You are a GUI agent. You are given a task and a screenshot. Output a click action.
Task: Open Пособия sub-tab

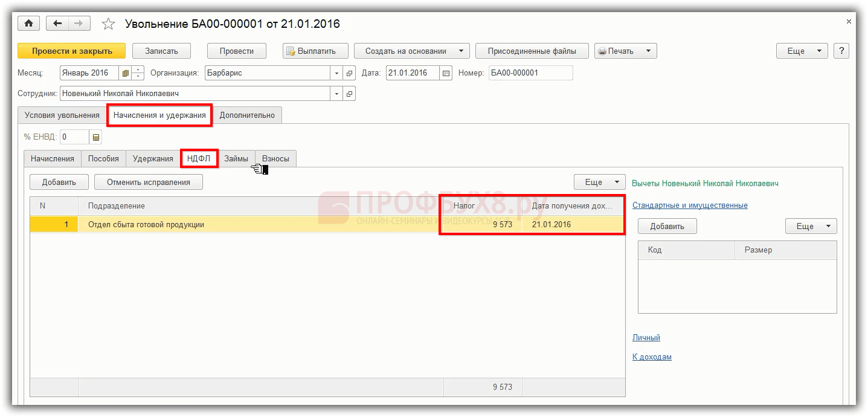104,158
